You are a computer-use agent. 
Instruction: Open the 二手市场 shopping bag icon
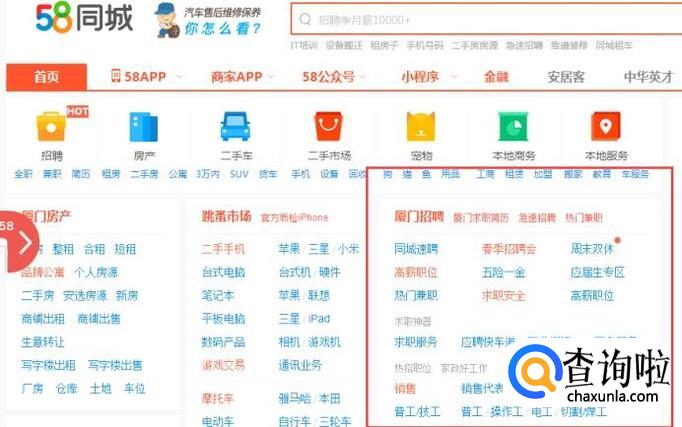point(329,127)
